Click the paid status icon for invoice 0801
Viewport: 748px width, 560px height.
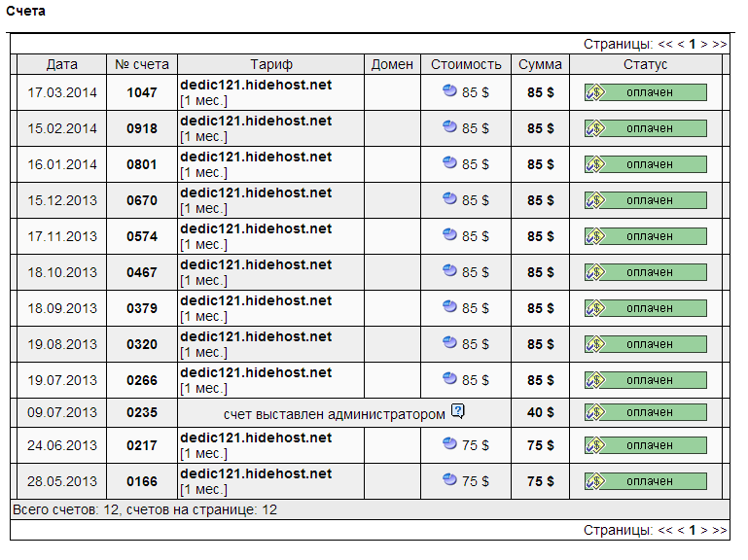point(595,164)
